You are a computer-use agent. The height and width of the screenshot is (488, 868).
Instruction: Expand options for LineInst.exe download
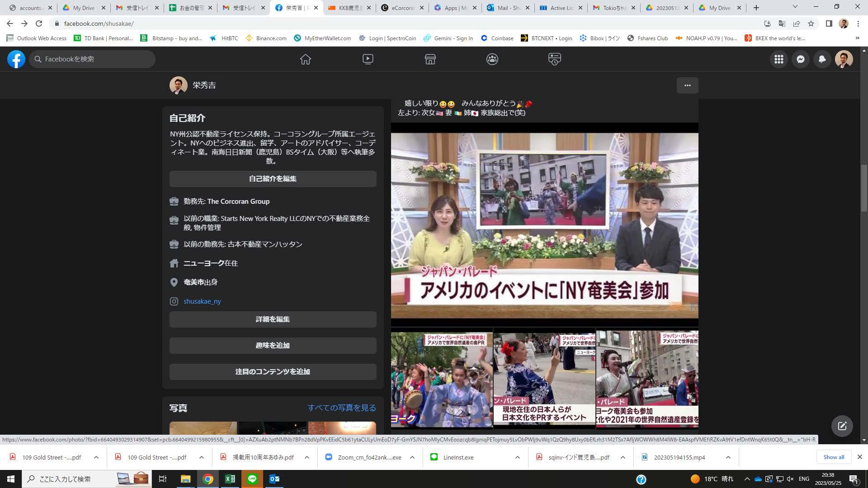(517, 457)
